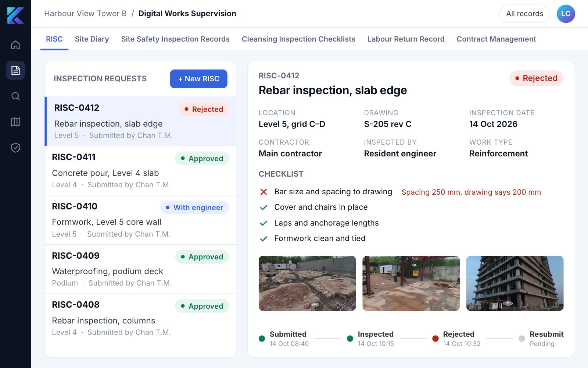Click the K app logo

click(x=15, y=15)
